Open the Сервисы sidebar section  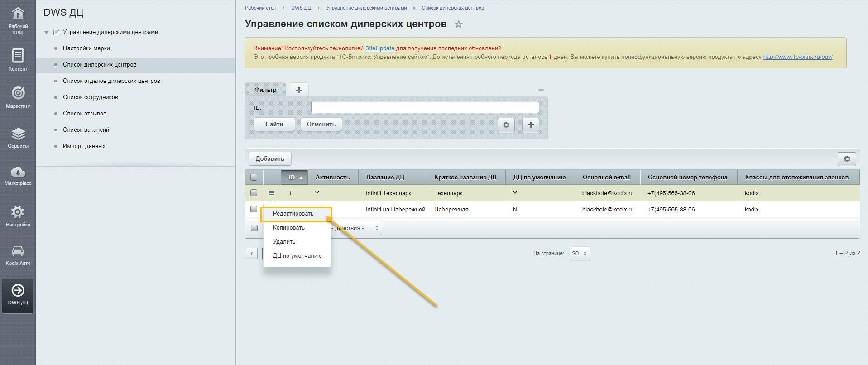pyautogui.click(x=18, y=137)
